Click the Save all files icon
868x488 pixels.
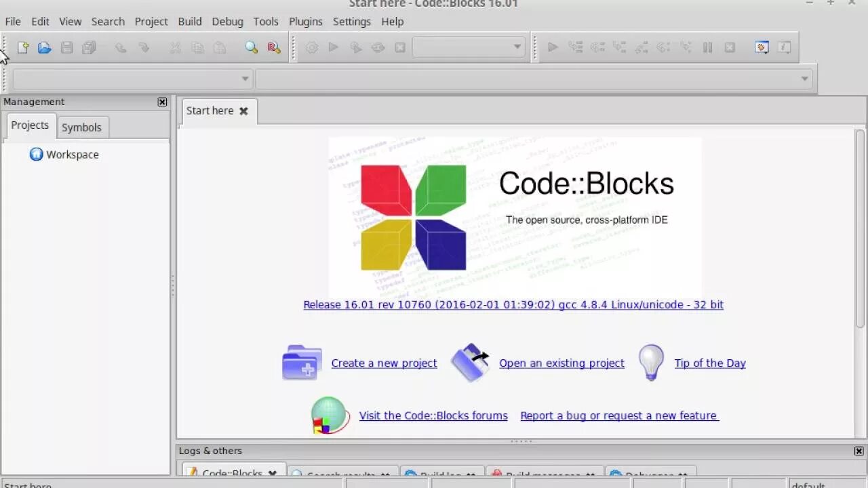pos(89,47)
